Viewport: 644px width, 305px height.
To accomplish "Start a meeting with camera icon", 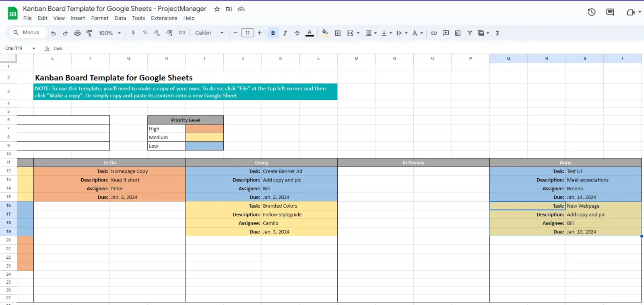I will [631, 12].
